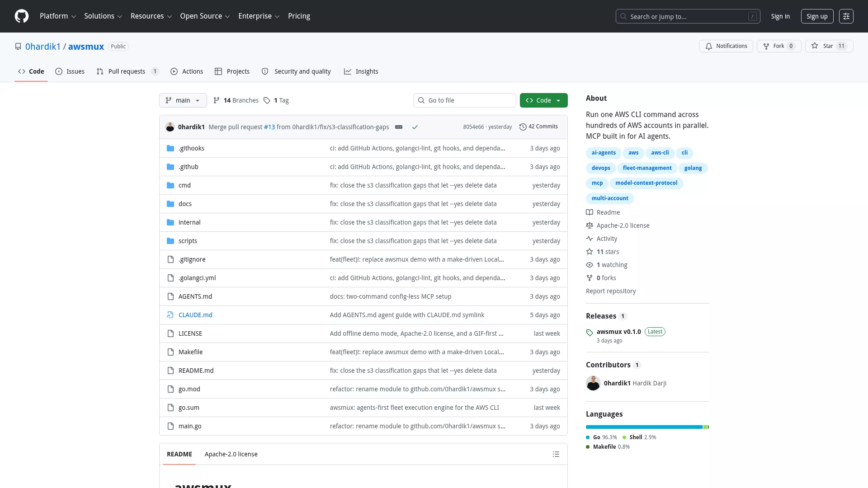This screenshot has height=488, width=868.
Task: Click the languages breakdown bar
Action: point(647,427)
